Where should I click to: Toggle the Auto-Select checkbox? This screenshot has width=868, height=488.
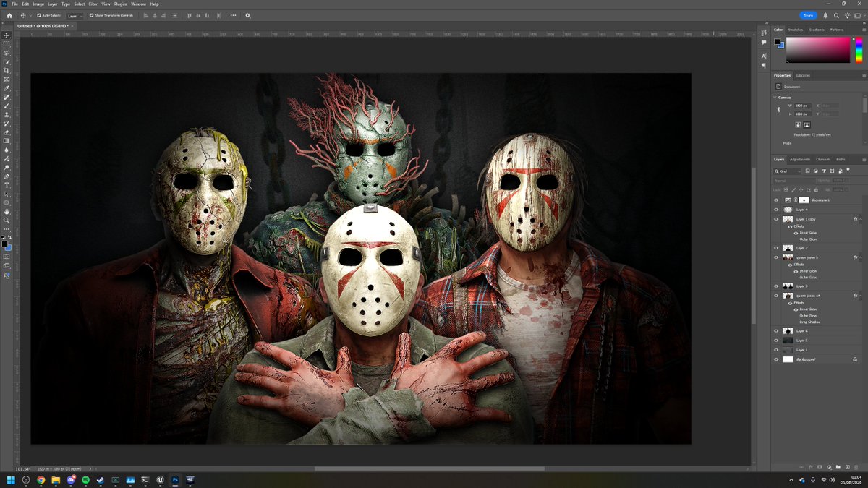click(39, 15)
